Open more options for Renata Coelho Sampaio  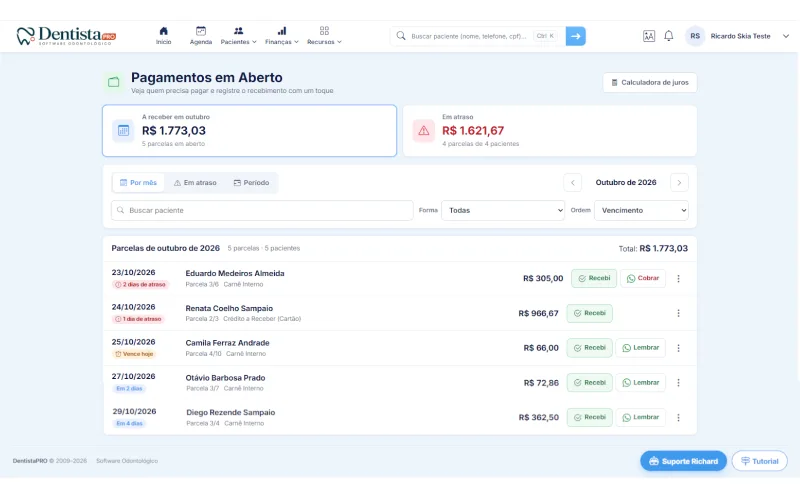tap(678, 313)
